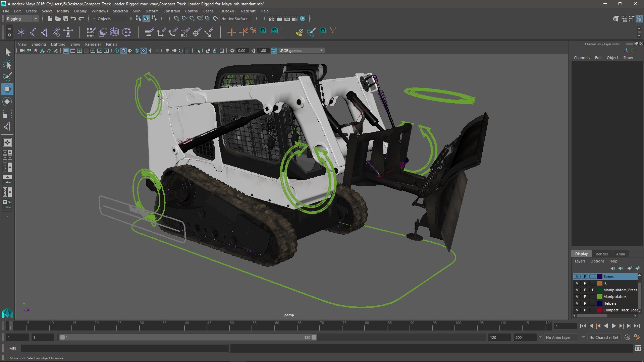644x362 pixels.
Task: Click the Set Key shelf icon
Action: click(231, 32)
